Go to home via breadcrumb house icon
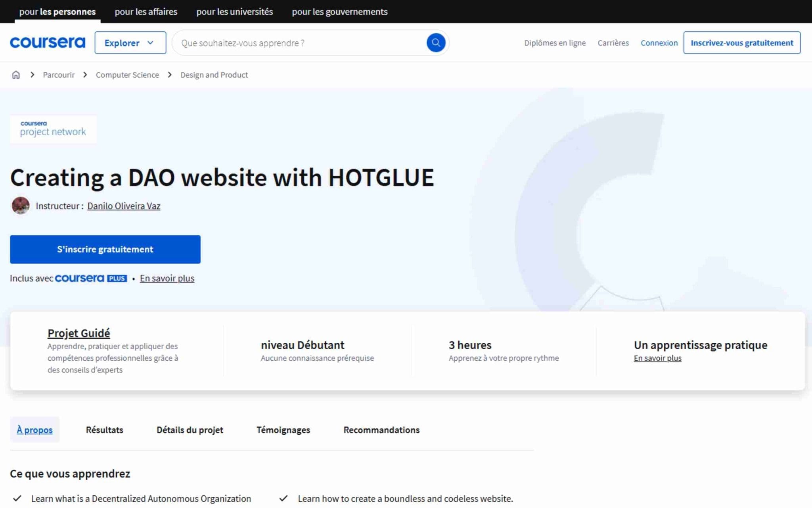Viewport: 812px width, 508px height. (16, 75)
